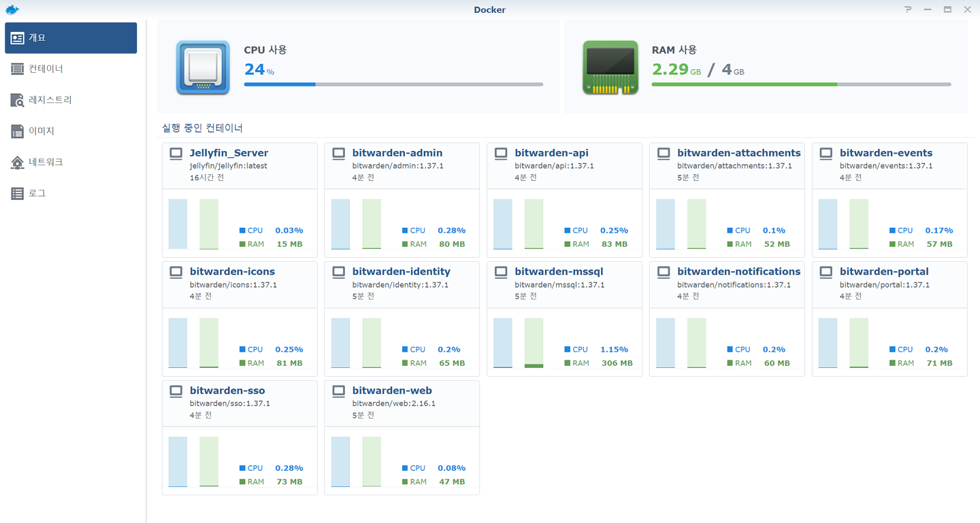Open the bitwarden-mssql container name
Image resolution: width=980 pixels, height=523 pixels.
559,271
